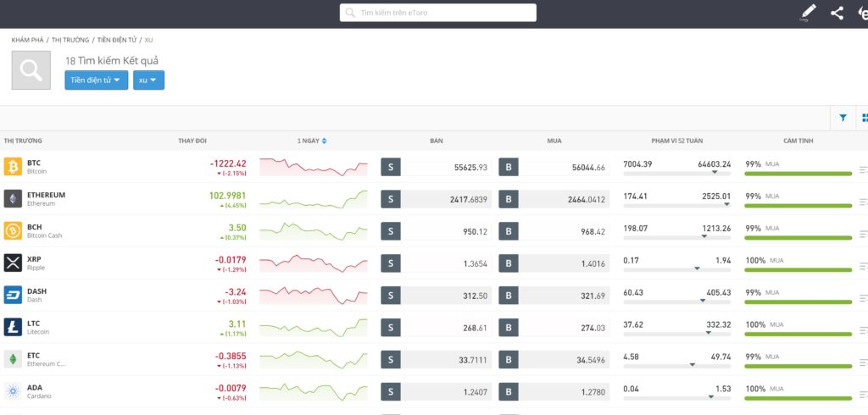
Task: Sort by CẢM TÍNH column header
Action: point(798,141)
